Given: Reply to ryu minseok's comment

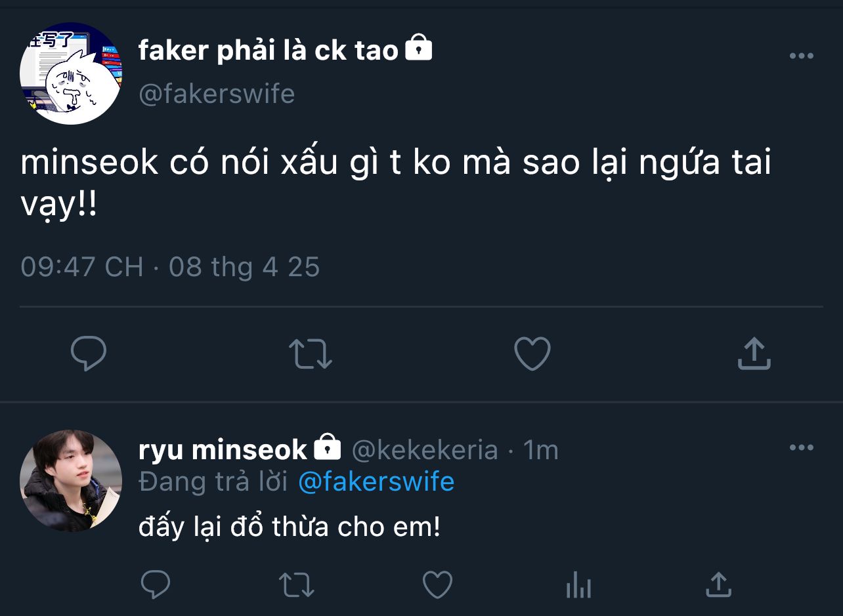Looking at the screenshot, I should click(156, 585).
